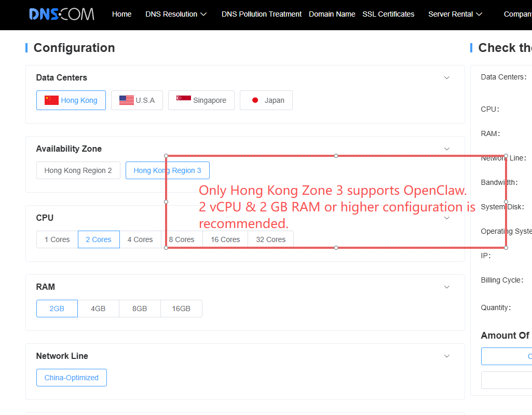Screen dimensions: 532x415
Task: Pick Singapore as the data center
Action: tap(201, 100)
